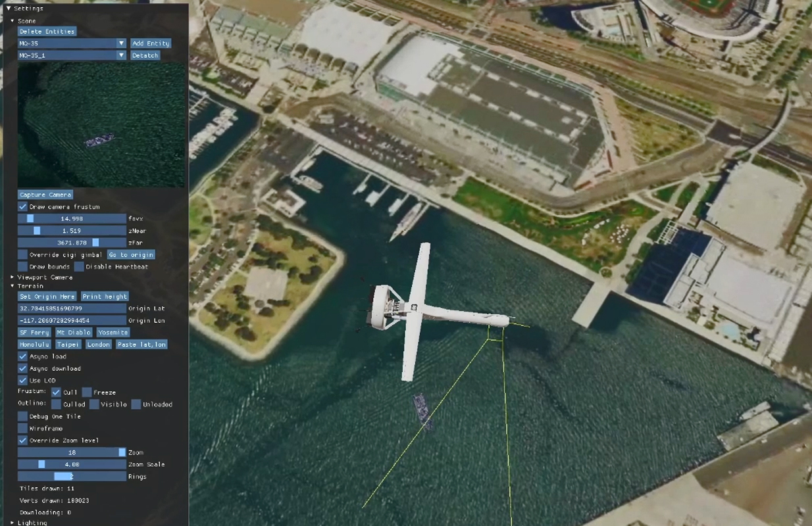This screenshot has height=526, width=812.
Task: Click the Set Origin Here button
Action: tap(47, 297)
